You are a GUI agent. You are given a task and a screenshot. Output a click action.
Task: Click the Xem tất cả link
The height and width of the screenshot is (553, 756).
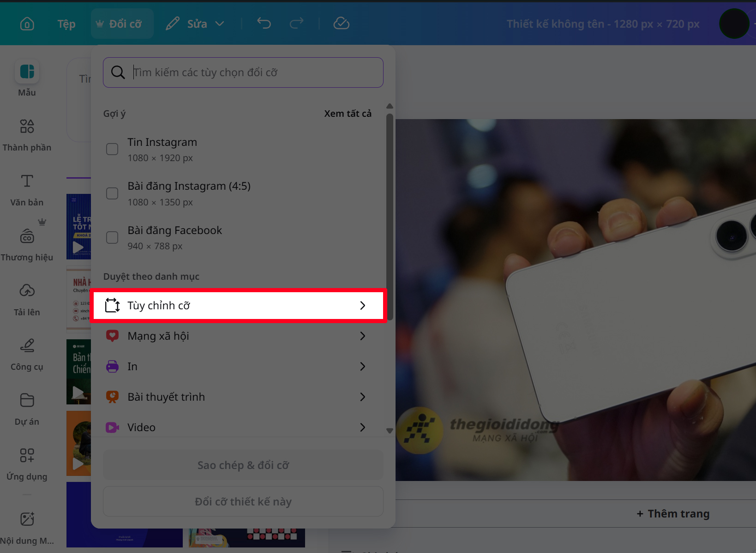[x=348, y=113]
